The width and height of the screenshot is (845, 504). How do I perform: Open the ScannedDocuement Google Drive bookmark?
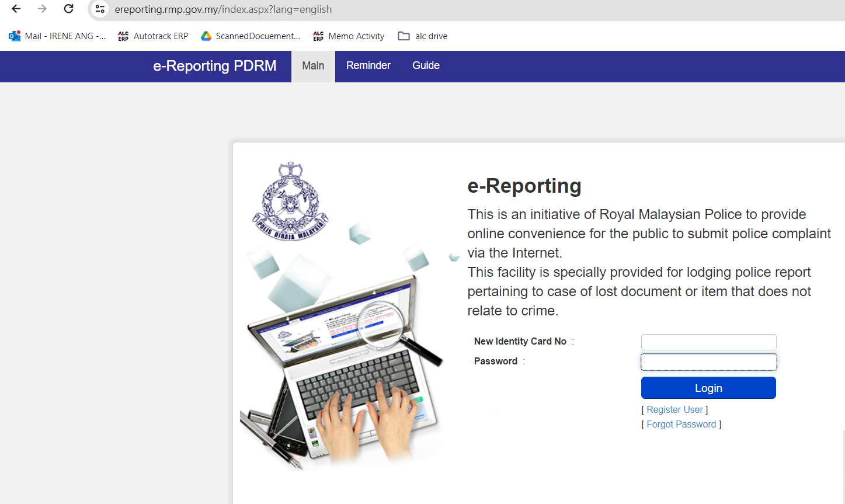251,36
